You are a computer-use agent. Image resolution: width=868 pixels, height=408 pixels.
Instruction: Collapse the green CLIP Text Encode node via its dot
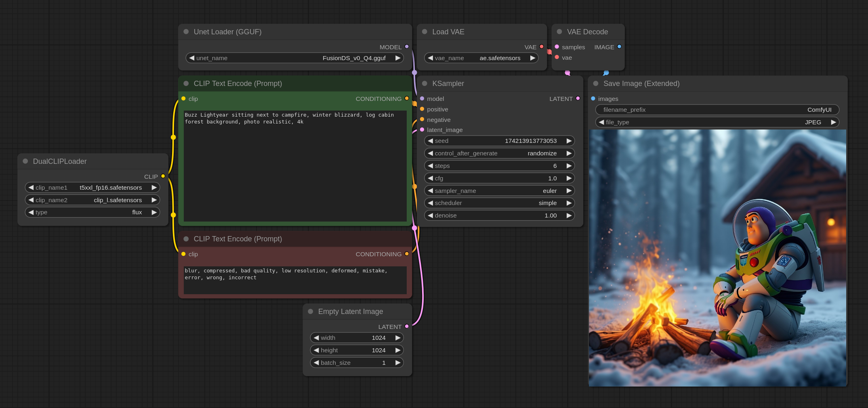click(x=186, y=83)
